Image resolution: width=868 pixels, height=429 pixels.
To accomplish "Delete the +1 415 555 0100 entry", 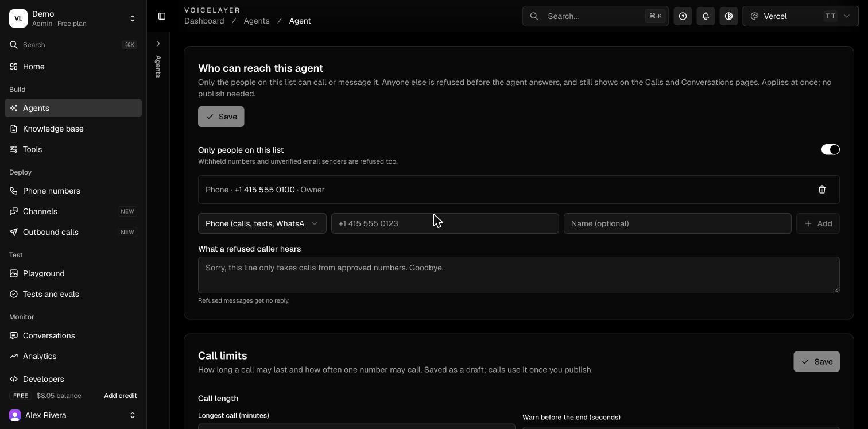I will (x=822, y=190).
